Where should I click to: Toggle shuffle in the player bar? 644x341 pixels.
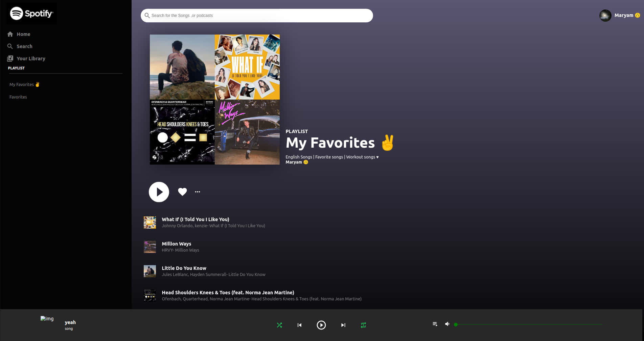[x=279, y=325]
